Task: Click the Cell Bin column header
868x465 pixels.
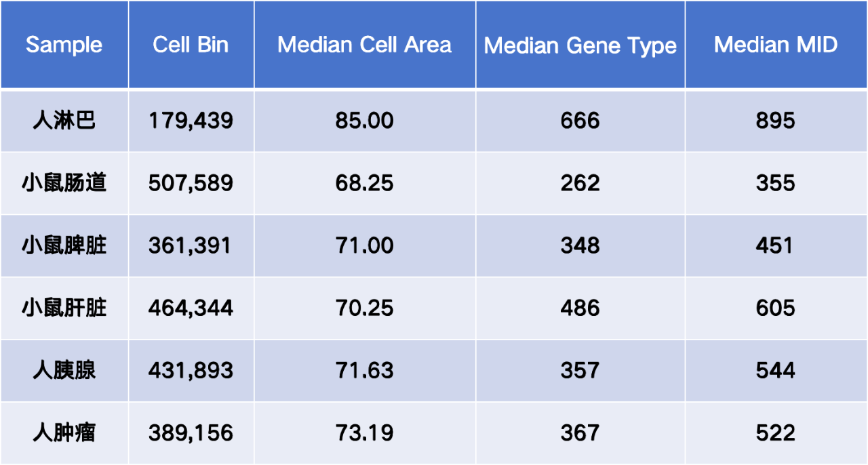Action: (191, 45)
